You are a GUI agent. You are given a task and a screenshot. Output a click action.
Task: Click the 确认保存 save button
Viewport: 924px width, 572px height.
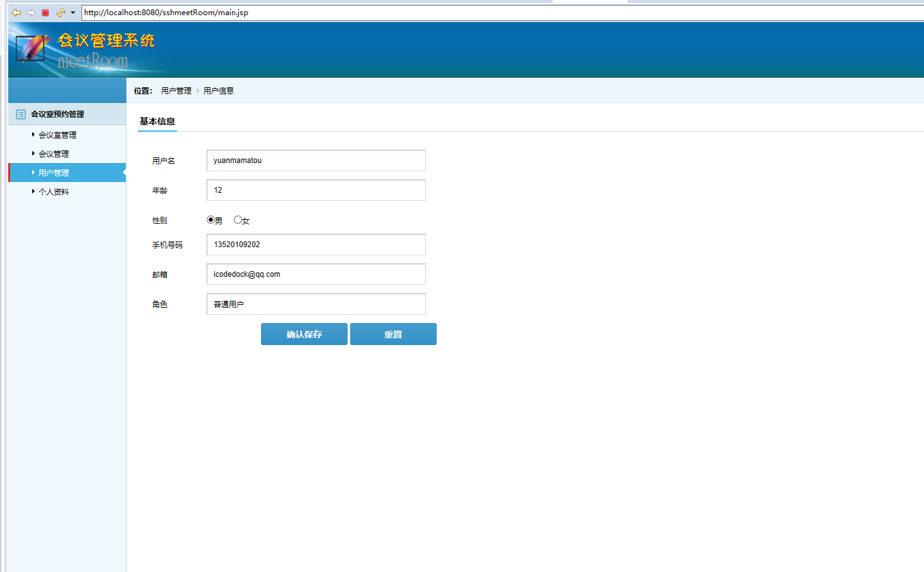[304, 334]
